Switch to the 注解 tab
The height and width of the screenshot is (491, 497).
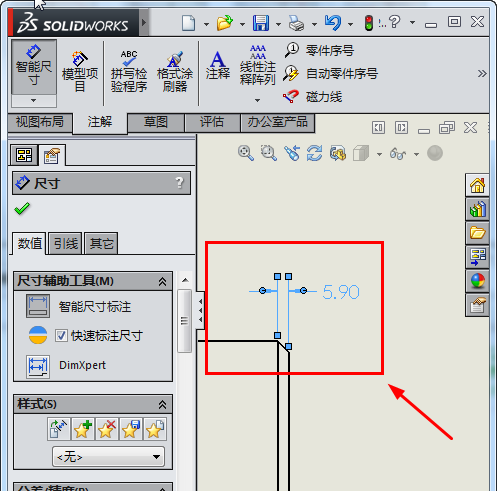100,122
